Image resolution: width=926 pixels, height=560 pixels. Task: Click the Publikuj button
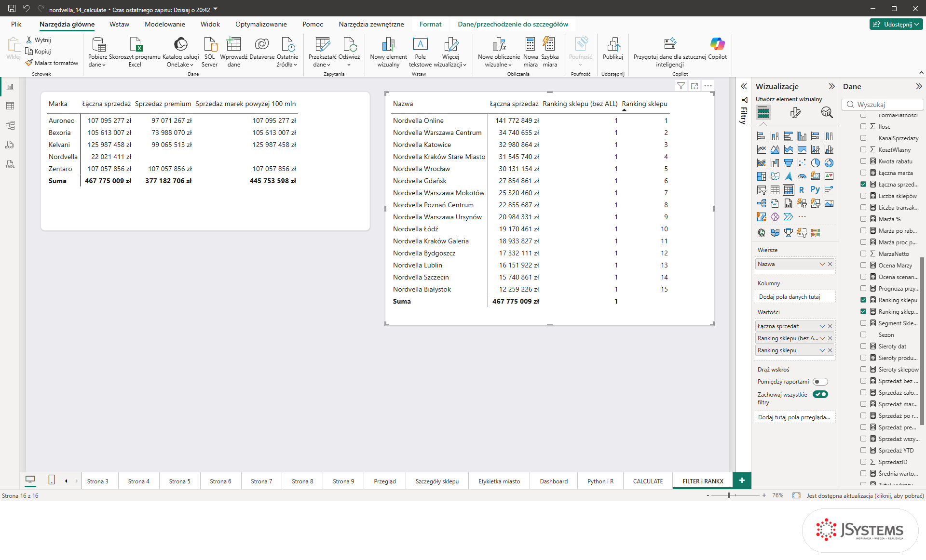(x=613, y=49)
